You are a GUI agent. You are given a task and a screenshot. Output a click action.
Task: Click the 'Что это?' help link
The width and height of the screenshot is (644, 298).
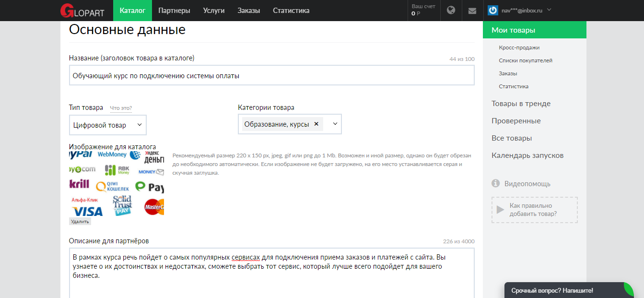[121, 108]
